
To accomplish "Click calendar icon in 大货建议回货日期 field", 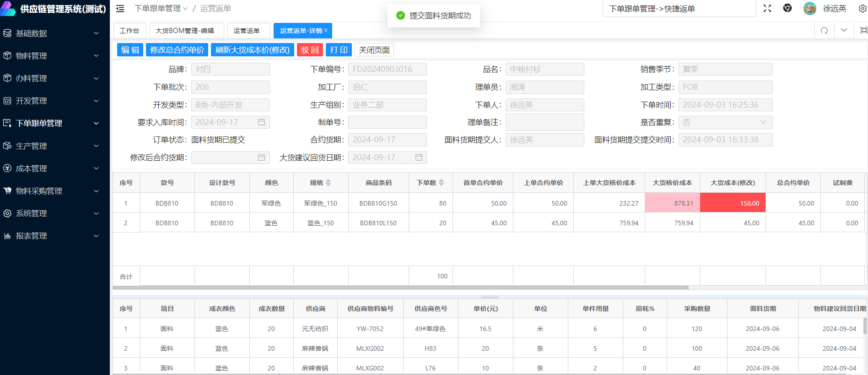I will point(419,158).
